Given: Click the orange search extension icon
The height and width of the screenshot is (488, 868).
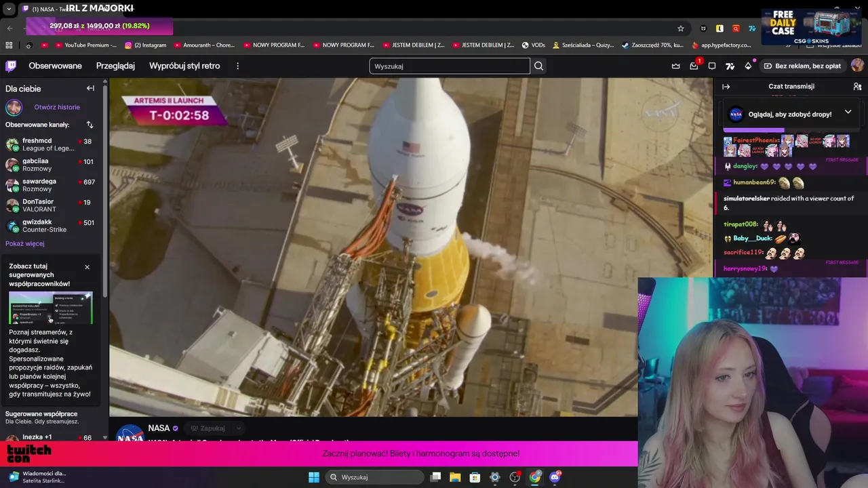Looking at the screenshot, I should pyautogui.click(x=736, y=28).
